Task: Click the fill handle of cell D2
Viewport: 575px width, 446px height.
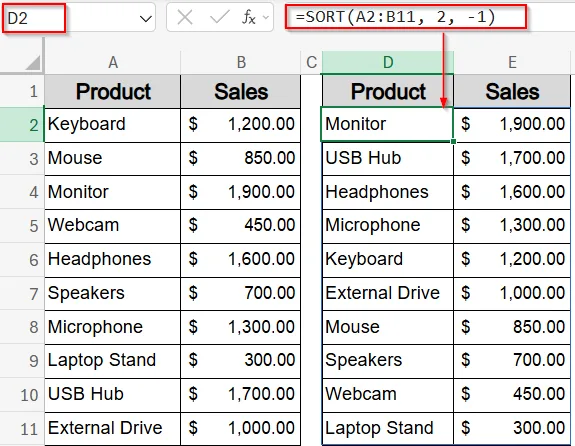Action: tap(453, 141)
